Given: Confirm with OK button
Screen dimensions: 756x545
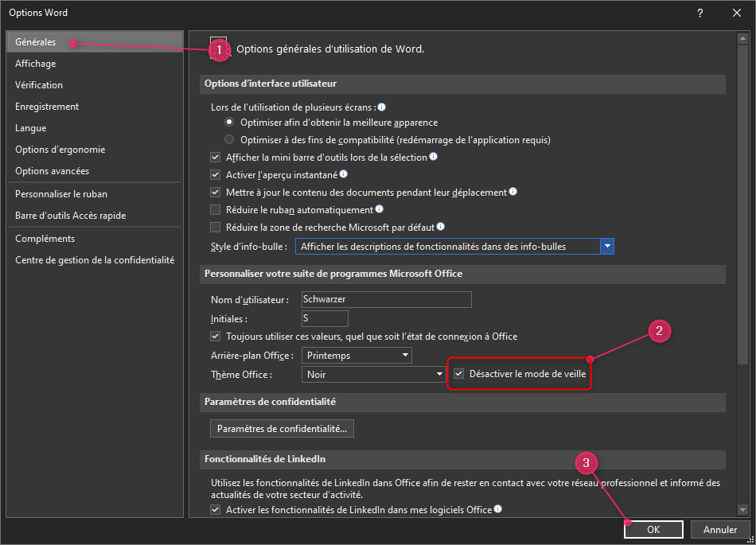Looking at the screenshot, I should pyautogui.click(x=653, y=530).
